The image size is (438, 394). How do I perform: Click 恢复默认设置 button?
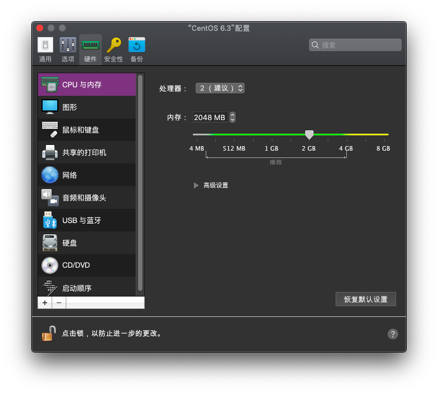click(x=365, y=299)
